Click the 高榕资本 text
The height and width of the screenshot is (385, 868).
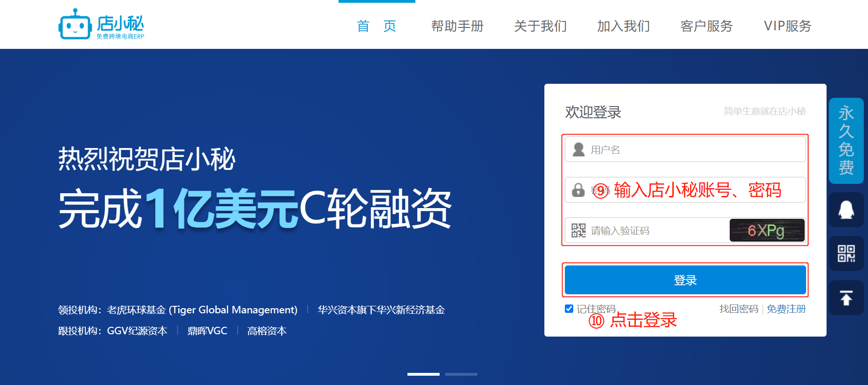click(x=267, y=331)
